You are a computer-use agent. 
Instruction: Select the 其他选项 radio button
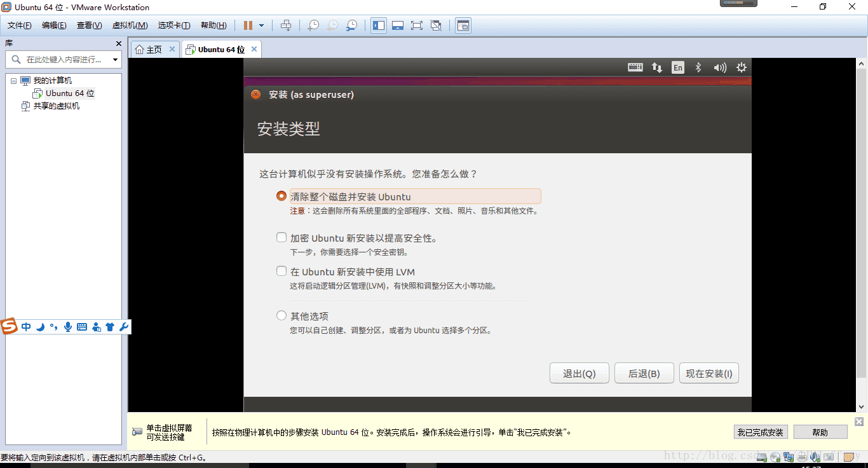(281, 315)
